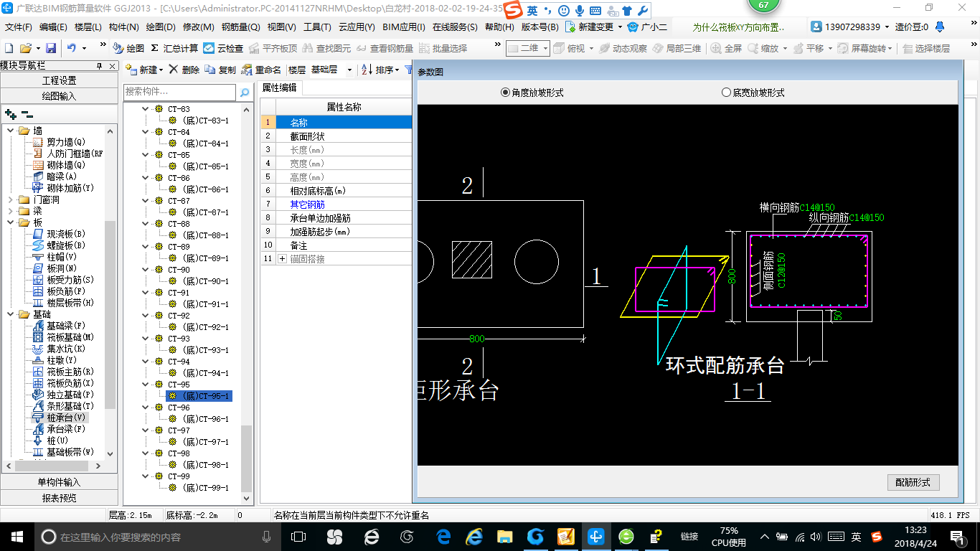Expand the 锚固搭接 property row
The image size is (980, 551).
coord(282,259)
